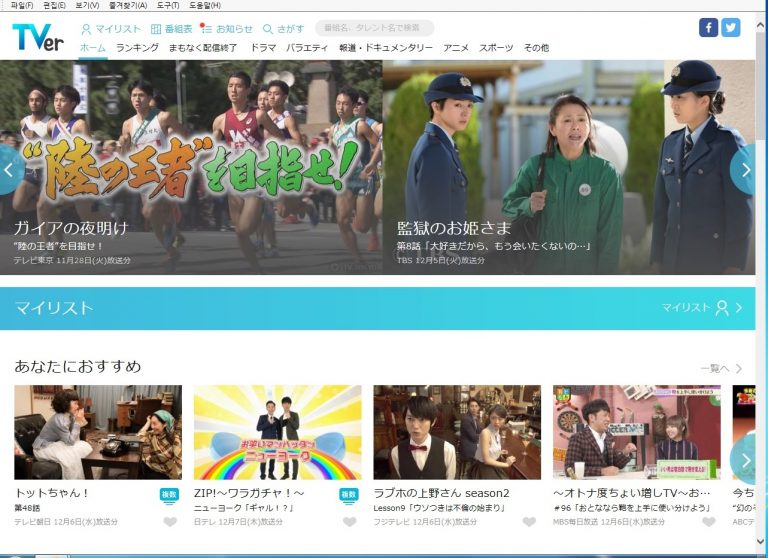Favorite トットちゃん！ with heart icon
This screenshot has width=768, height=558.
[170, 522]
